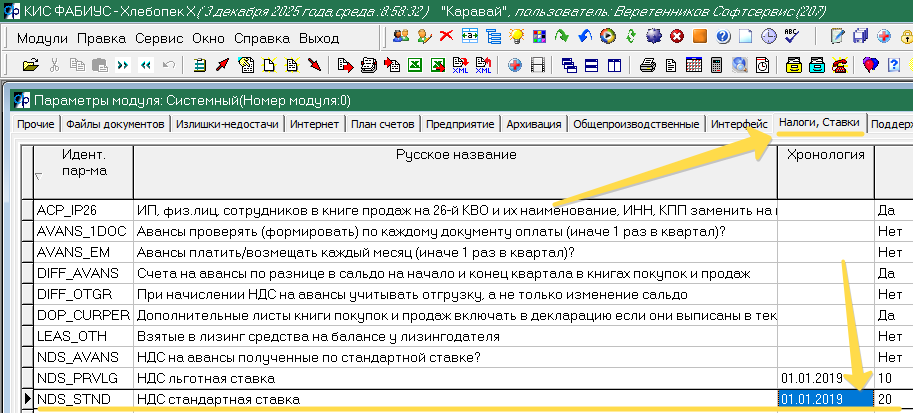Click the colorful balloons icon
The image size is (913, 414).
[x=870, y=65]
